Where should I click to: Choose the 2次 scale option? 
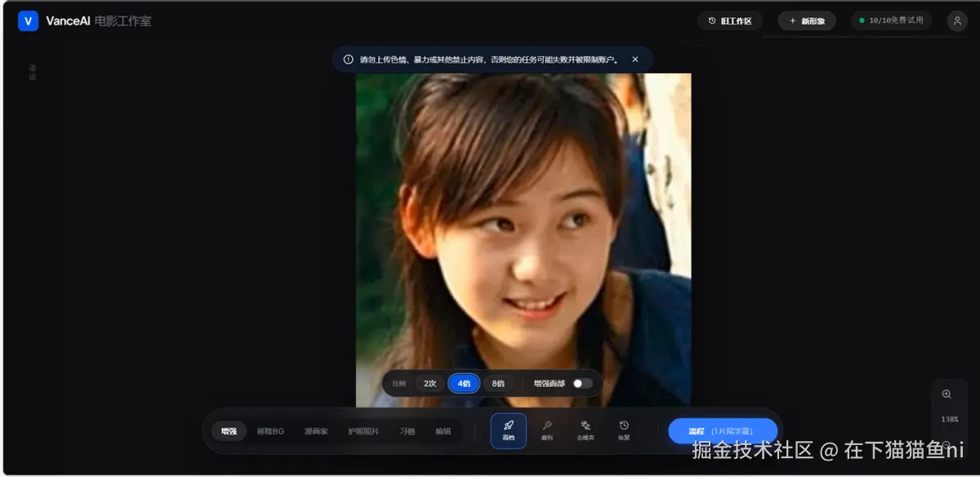[x=430, y=383]
